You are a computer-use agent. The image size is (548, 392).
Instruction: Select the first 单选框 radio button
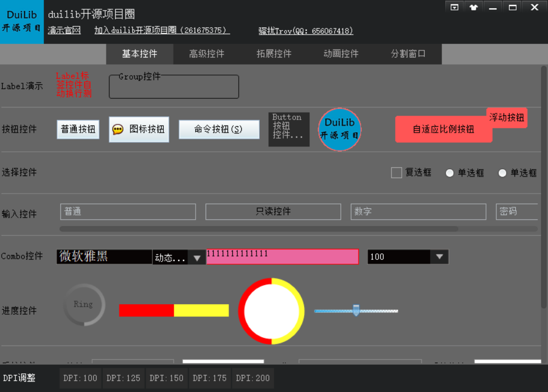pos(450,173)
